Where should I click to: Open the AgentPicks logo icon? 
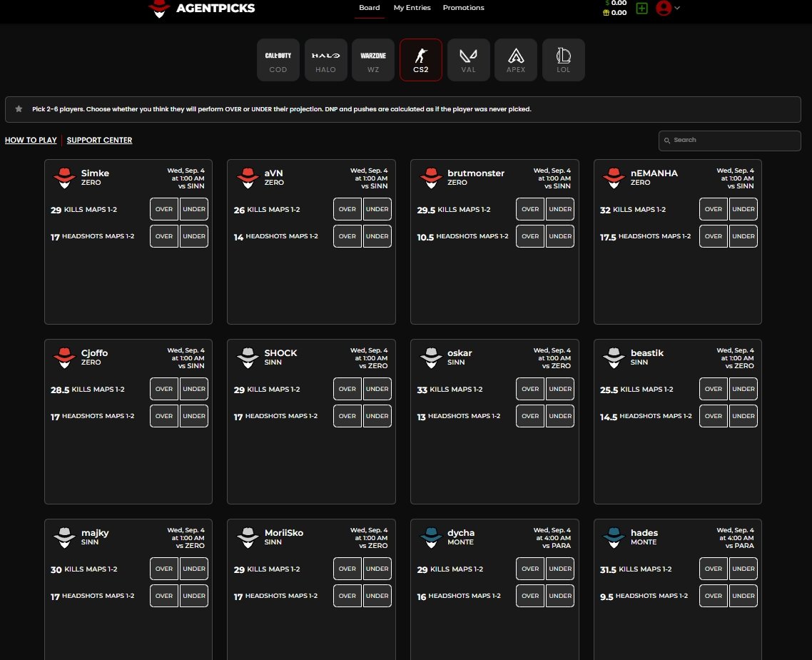[x=159, y=9]
